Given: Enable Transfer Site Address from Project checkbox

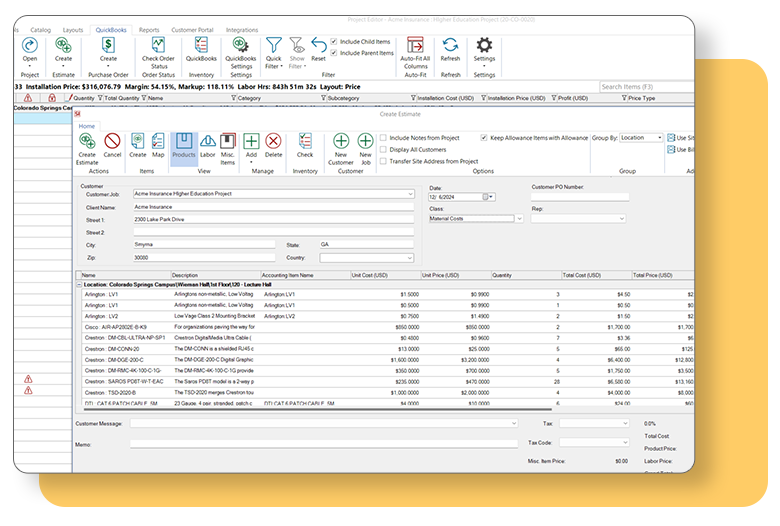Looking at the screenshot, I should [x=384, y=161].
